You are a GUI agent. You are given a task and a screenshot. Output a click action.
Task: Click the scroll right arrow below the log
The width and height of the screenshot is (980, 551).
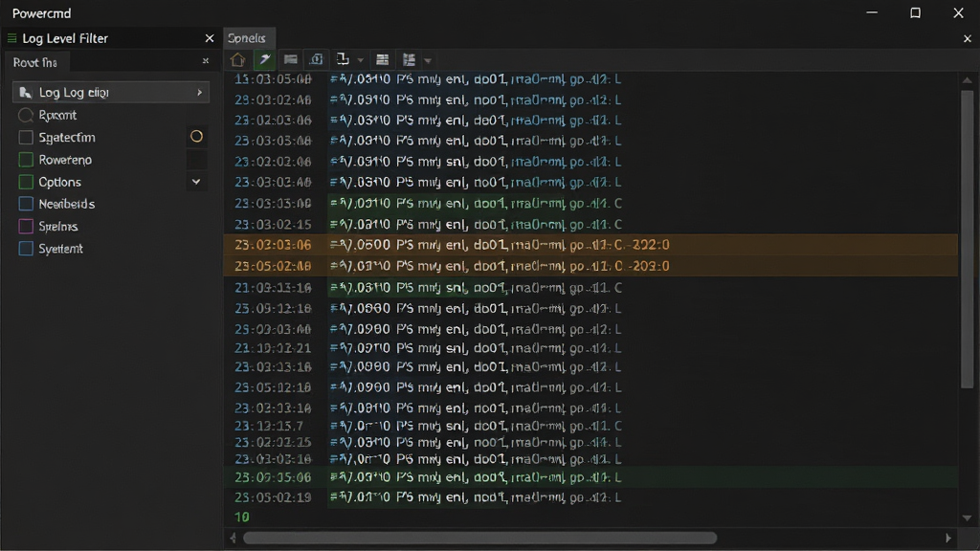tap(948, 538)
